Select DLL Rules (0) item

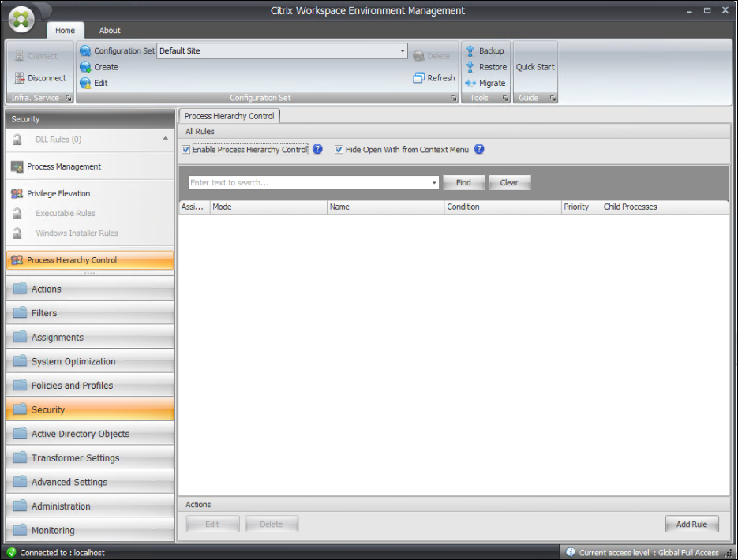[x=58, y=139]
